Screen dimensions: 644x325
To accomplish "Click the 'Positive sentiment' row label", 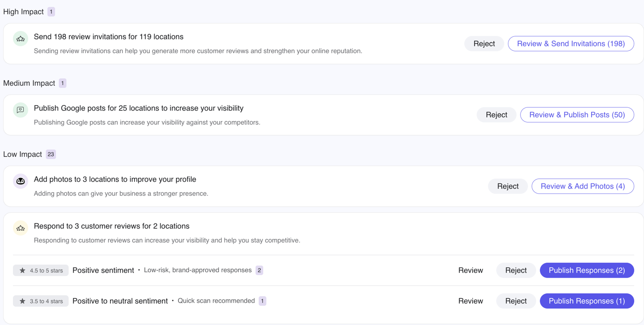I will pyautogui.click(x=103, y=270).
